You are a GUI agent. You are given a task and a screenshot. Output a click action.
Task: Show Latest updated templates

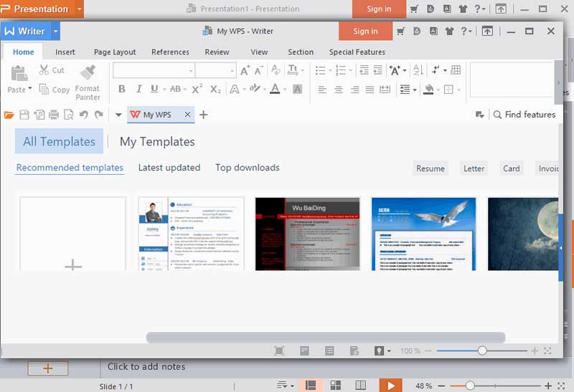tap(169, 168)
